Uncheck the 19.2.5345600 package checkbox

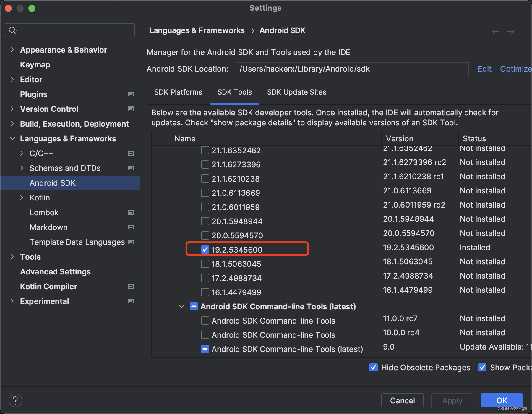point(205,250)
